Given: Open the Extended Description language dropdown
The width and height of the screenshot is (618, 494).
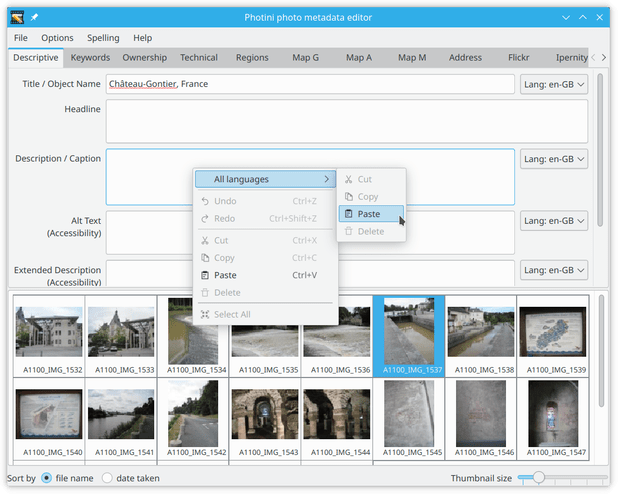Looking at the screenshot, I should pos(554,270).
